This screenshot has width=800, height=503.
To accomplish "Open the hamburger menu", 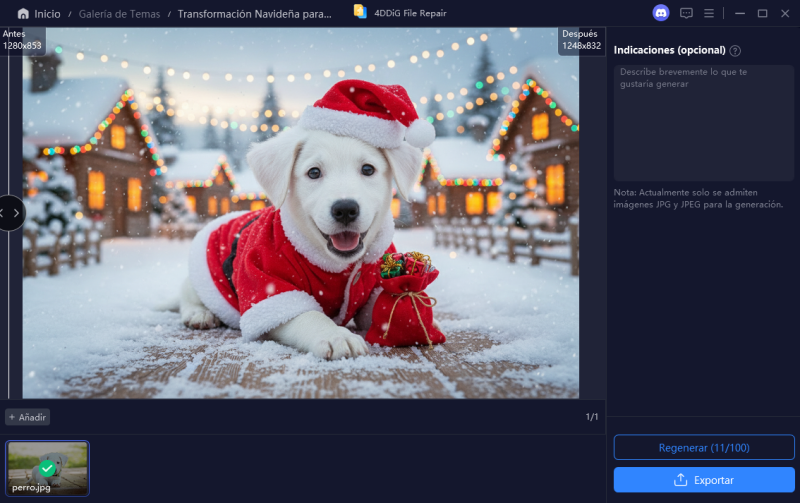I will tap(709, 13).
